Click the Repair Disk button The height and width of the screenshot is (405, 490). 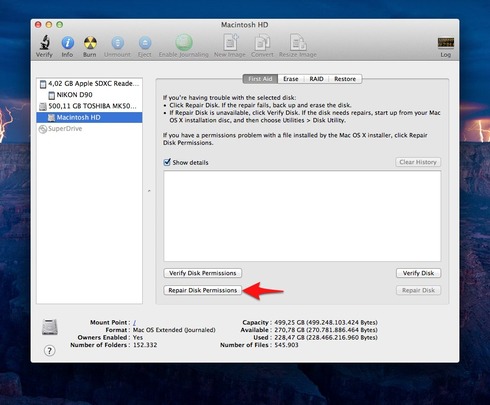click(x=418, y=290)
